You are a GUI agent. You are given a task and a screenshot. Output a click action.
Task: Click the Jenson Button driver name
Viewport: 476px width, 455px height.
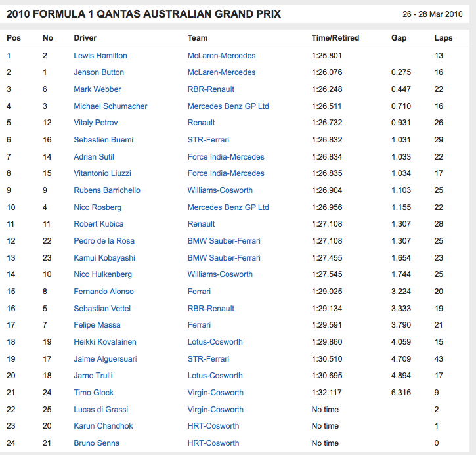[x=98, y=72]
